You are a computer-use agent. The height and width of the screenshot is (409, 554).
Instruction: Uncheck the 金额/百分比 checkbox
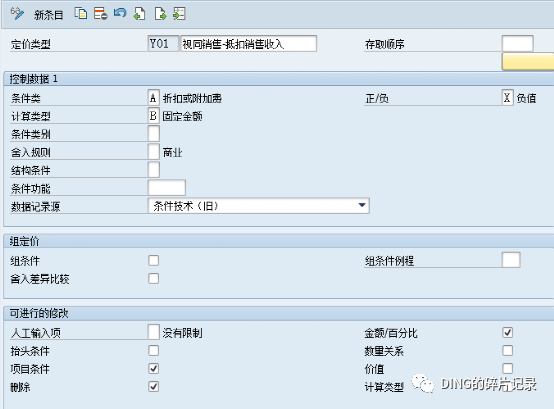pyautogui.click(x=508, y=332)
